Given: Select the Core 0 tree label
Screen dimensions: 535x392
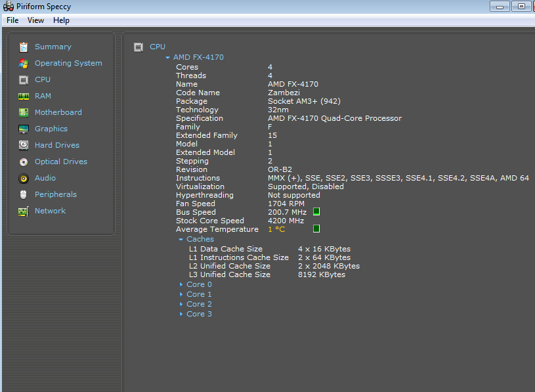Looking at the screenshot, I should (200, 284).
